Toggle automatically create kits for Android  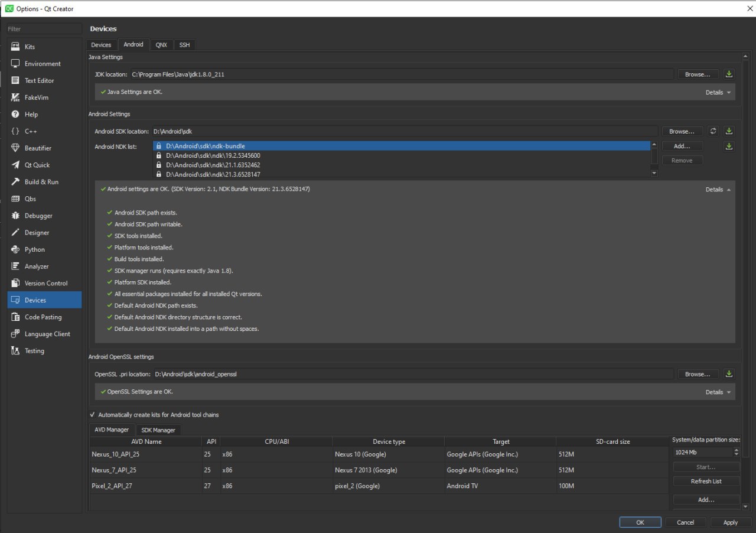[x=154, y=415]
